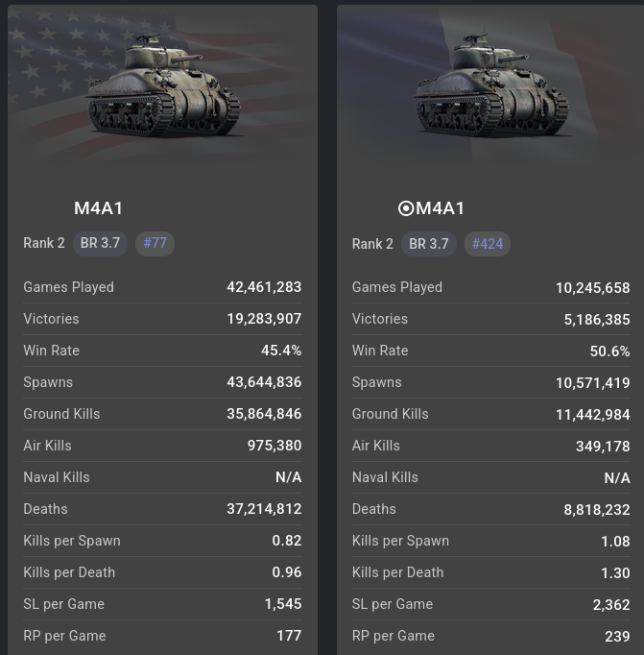This screenshot has width=644, height=655.
Task: Click the Win Rate 50.6% value
Action: pyautogui.click(x=609, y=351)
